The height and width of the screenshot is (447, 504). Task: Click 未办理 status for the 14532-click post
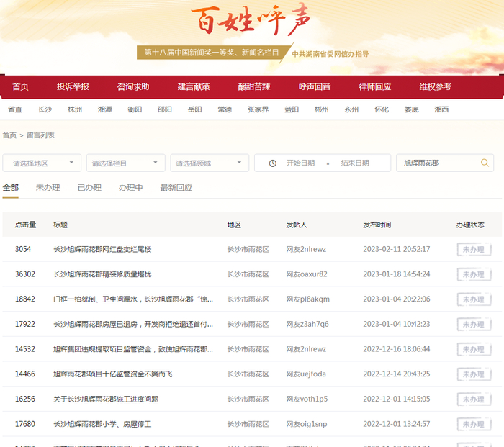(x=474, y=349)
